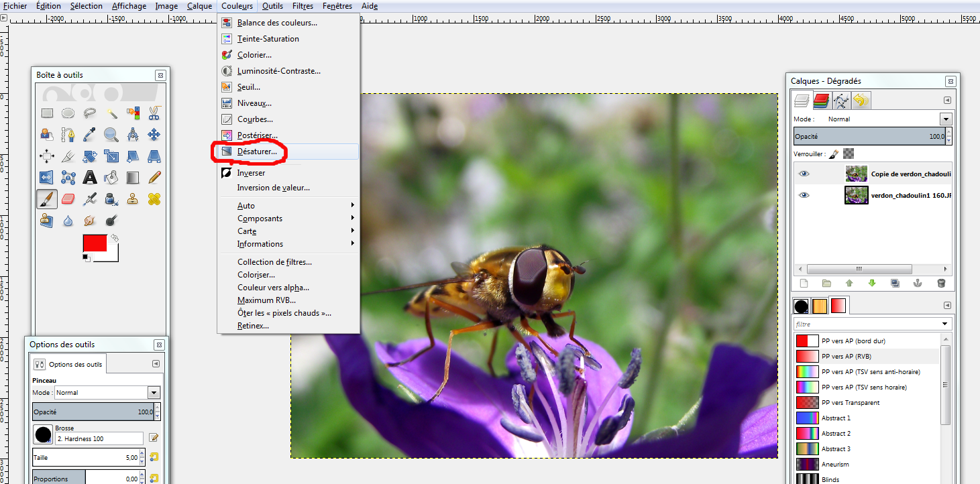Switch to the Channels tab
The width and height of the screenshot is (980, 484).
tap(821, 101)
